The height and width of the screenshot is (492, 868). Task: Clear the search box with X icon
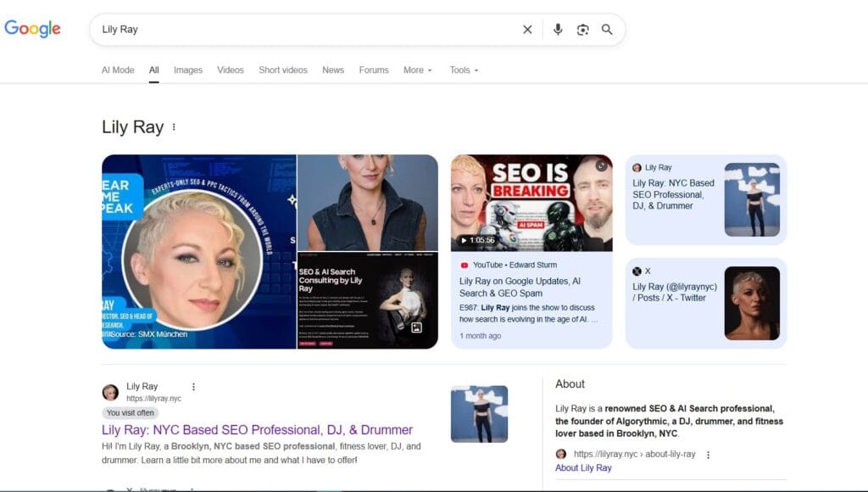click(527, 30)
